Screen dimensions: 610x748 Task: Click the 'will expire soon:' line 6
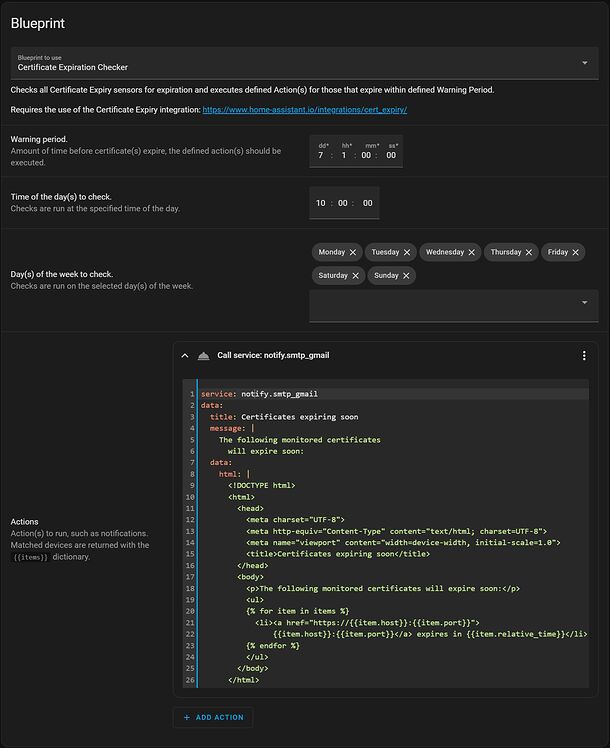265,451
